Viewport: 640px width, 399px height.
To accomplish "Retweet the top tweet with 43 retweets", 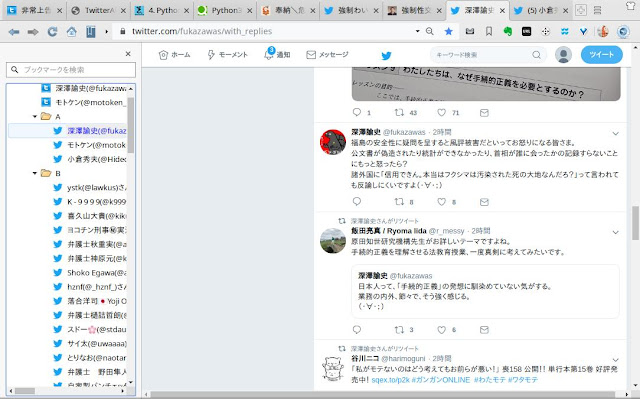I will pyautogui.click(x=399, y=112).
